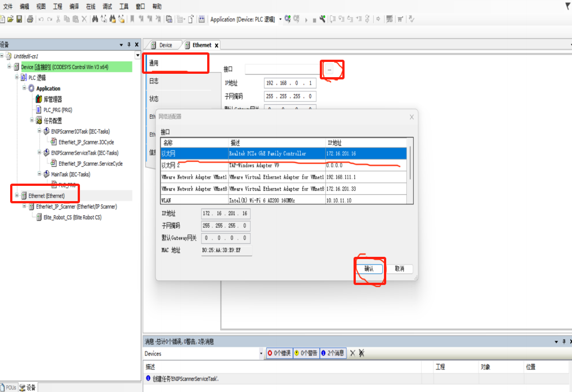Collapse the Ethernet (Ethernet) tree node
Screen dimensions: 572x392
coord(17,196)
